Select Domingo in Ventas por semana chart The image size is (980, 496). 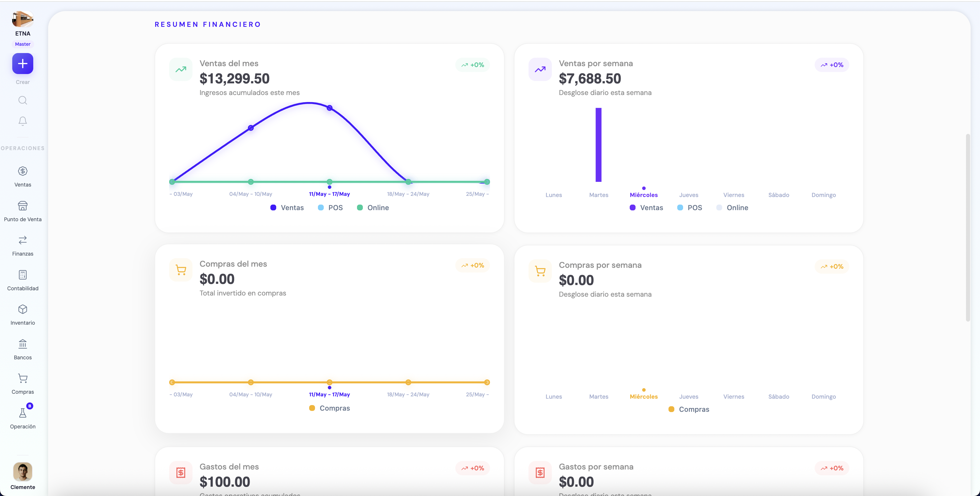point(824,195)
